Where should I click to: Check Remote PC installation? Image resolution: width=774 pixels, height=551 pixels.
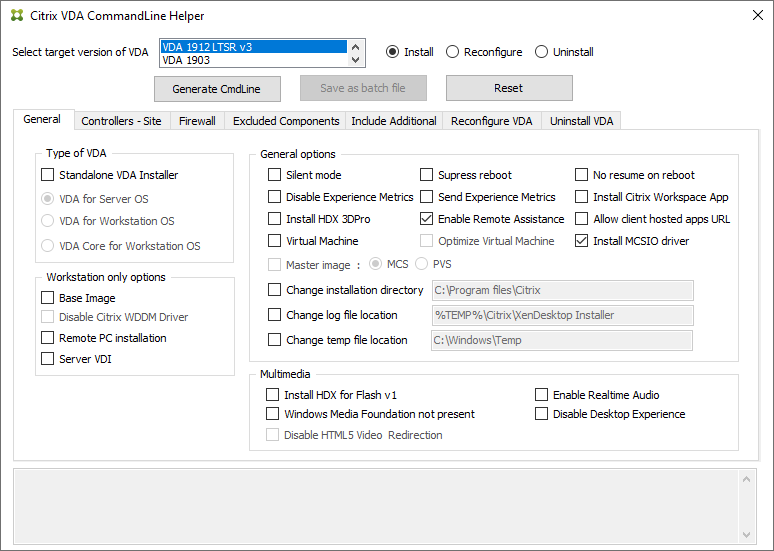click(x=47, y=338)
